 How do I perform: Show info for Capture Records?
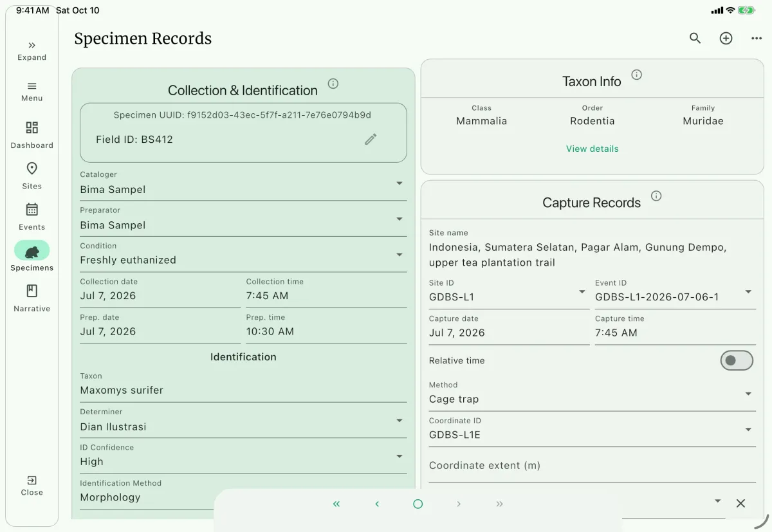(x=656, y=196)
